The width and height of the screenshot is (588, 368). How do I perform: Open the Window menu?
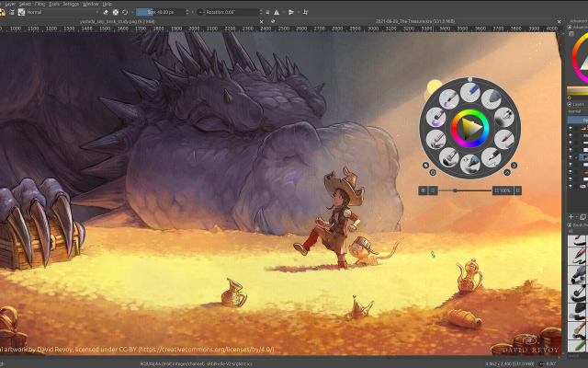pos(90,4)
